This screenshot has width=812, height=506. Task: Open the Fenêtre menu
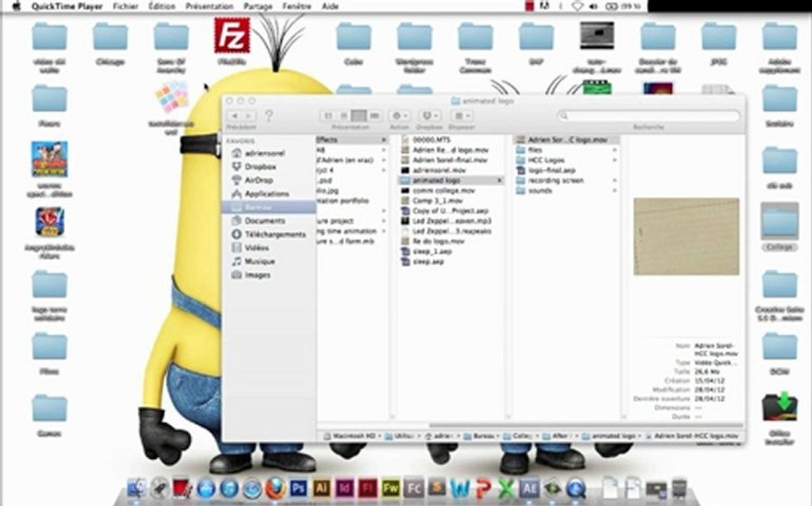click(x=297, y=6)
